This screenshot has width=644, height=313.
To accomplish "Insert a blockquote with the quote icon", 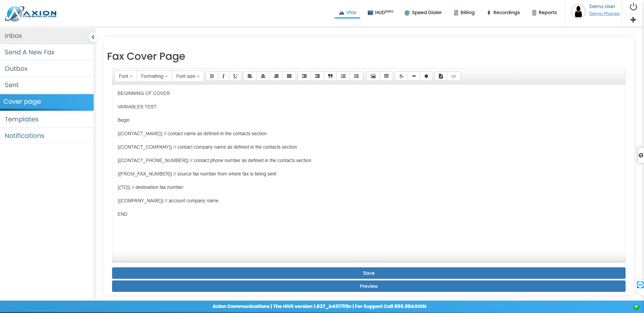I will coord(331,76).
